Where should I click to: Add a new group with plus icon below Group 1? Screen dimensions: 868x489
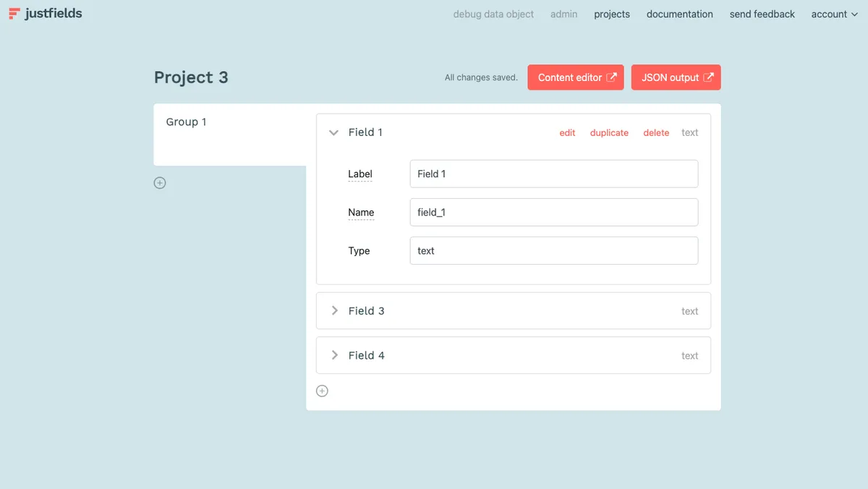point(160,183)
